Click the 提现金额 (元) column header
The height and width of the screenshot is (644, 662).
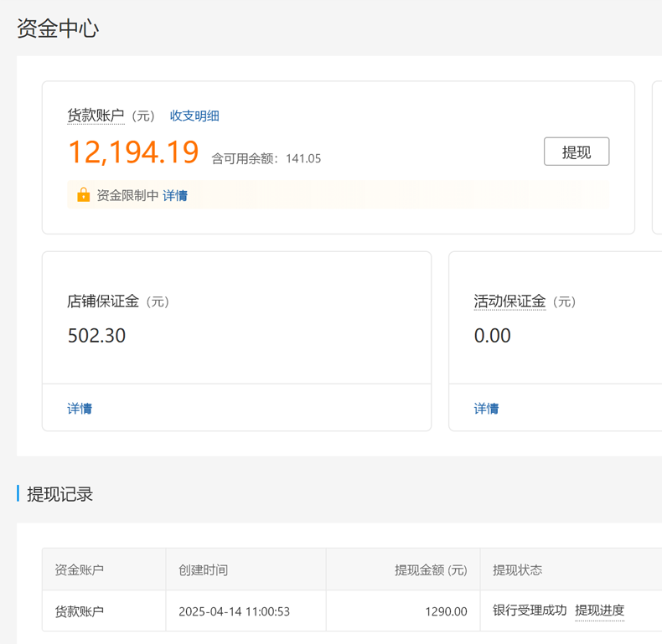pyautogui.click(x=431, y=569)
